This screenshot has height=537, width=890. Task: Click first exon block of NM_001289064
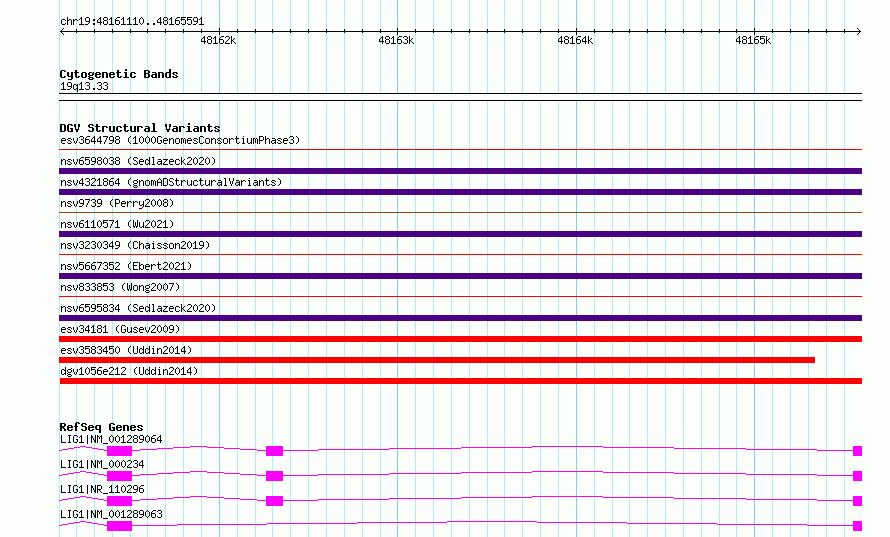pyautogui.click(x=119, y=451)
